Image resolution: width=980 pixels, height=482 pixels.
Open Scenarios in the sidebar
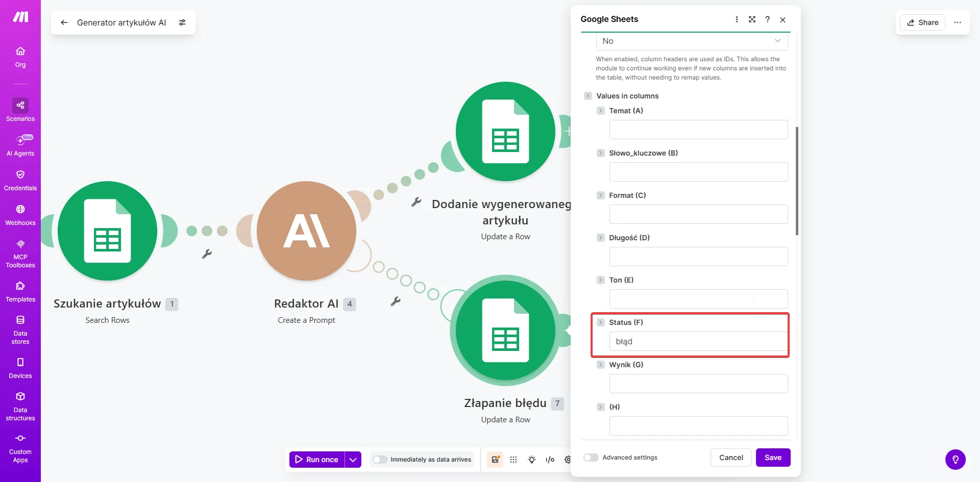click(20, 110)
